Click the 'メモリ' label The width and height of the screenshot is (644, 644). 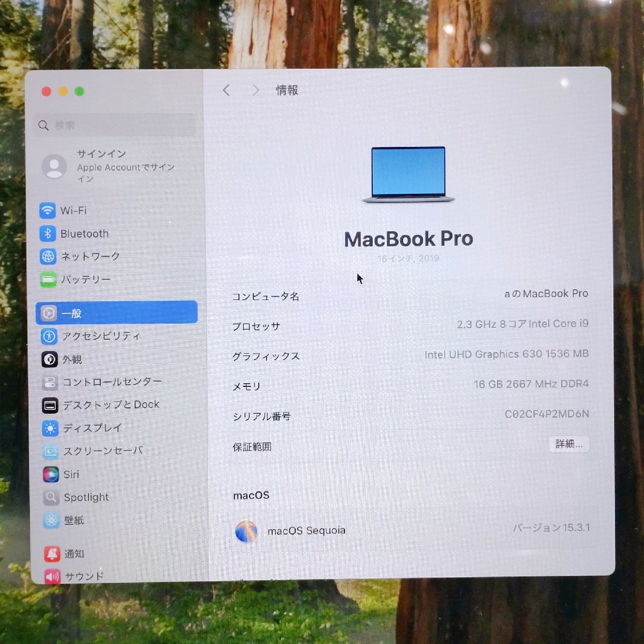click(x=246, y=386)
